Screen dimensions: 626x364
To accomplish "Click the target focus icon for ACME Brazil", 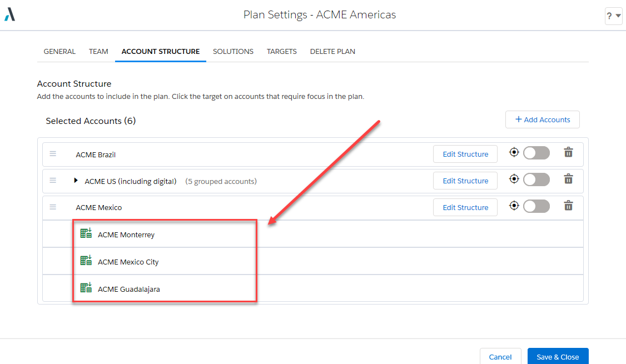I will click(x=514, y=152).
